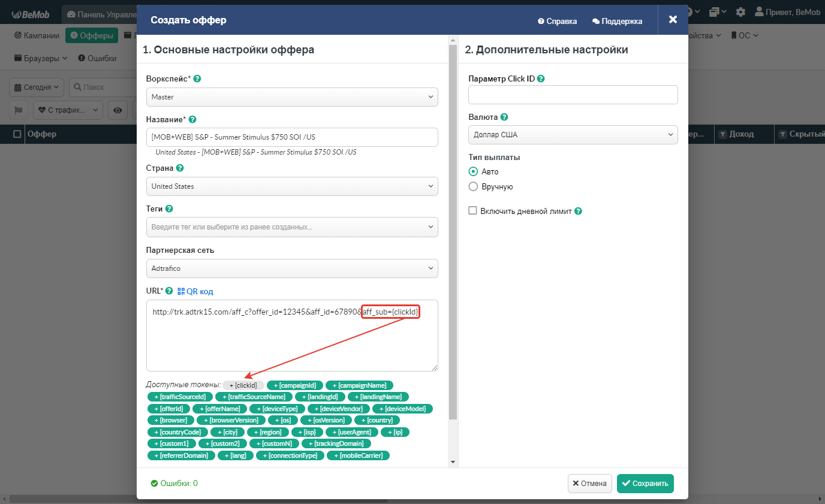The image size is (825, 504).
Task: Click the help icon next to Воркспейс
Action: 197,79
